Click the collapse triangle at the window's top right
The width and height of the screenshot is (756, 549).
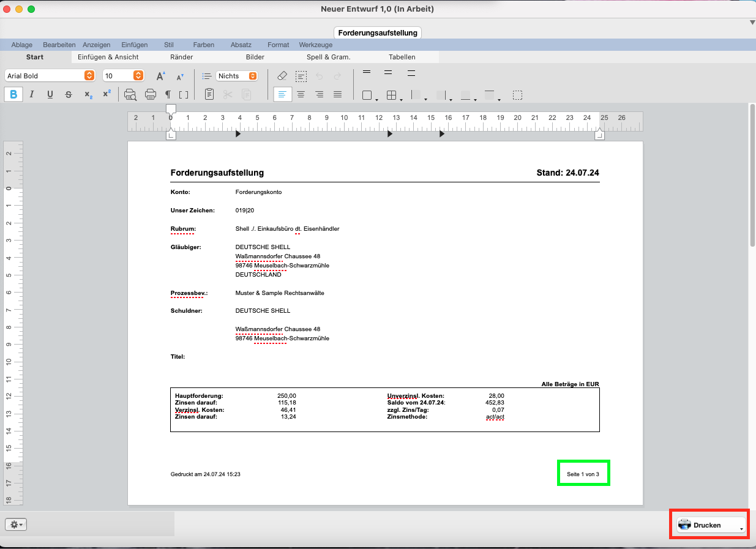752,23
